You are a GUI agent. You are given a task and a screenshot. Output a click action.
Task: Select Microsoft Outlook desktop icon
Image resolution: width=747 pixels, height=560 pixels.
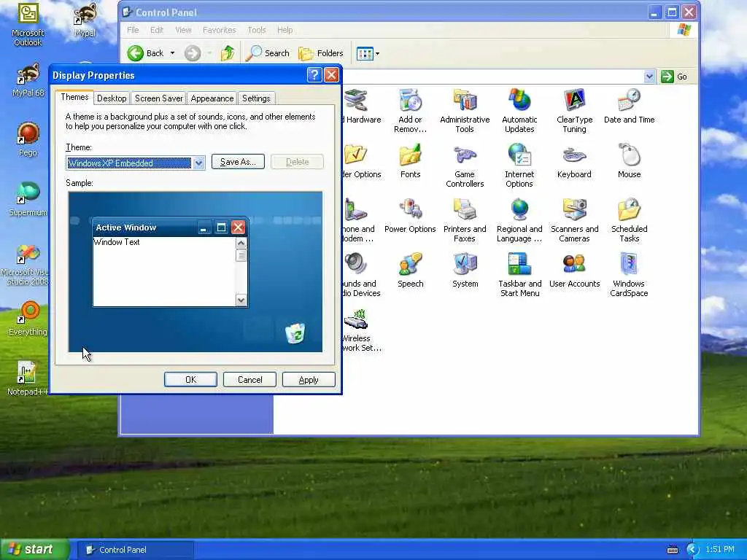point(28,25)
